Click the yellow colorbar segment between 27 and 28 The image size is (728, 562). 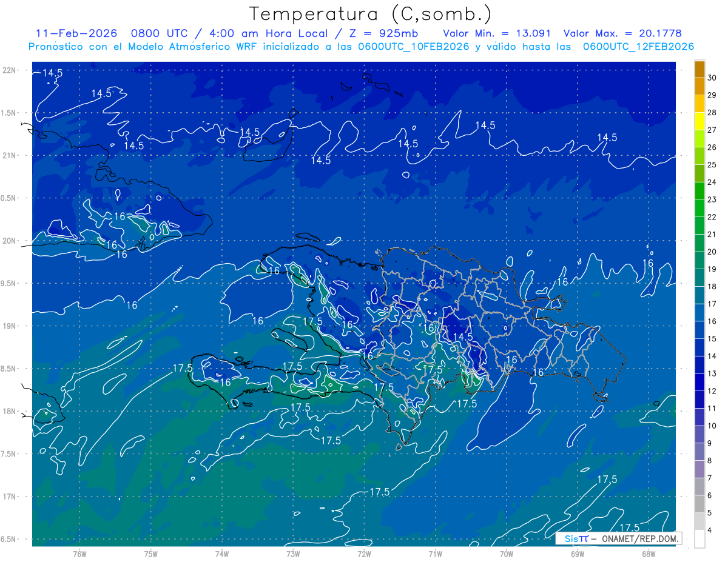tap(699, 121)
